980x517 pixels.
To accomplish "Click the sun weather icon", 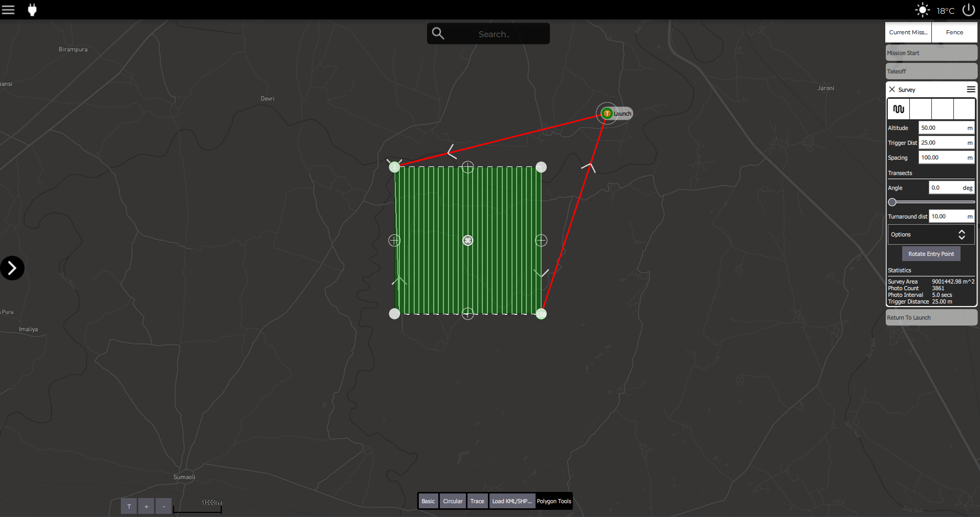I will pos(922,10).
